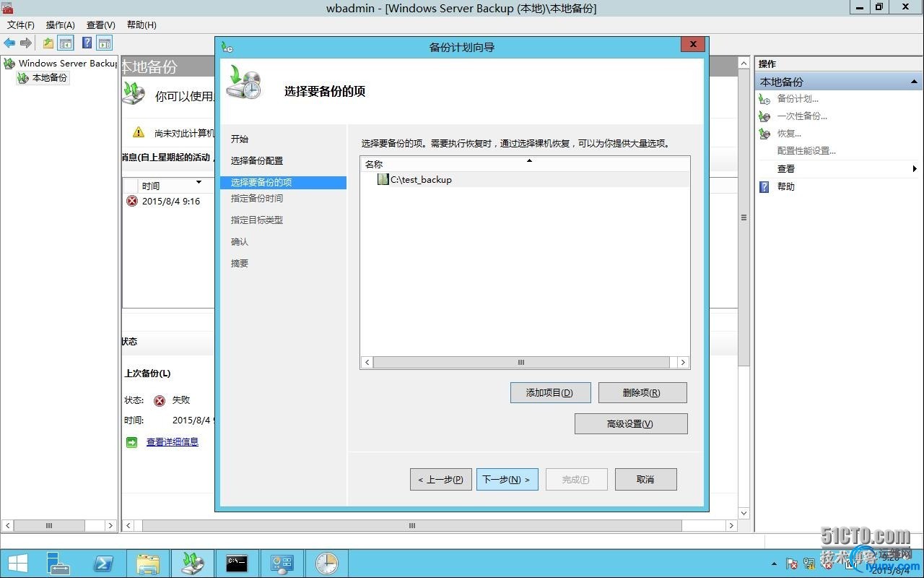Image resolution: width=924 pixels, height=578 pixels.
Task: Click the command prompt taskbar icon
Action: pos(237,564)
